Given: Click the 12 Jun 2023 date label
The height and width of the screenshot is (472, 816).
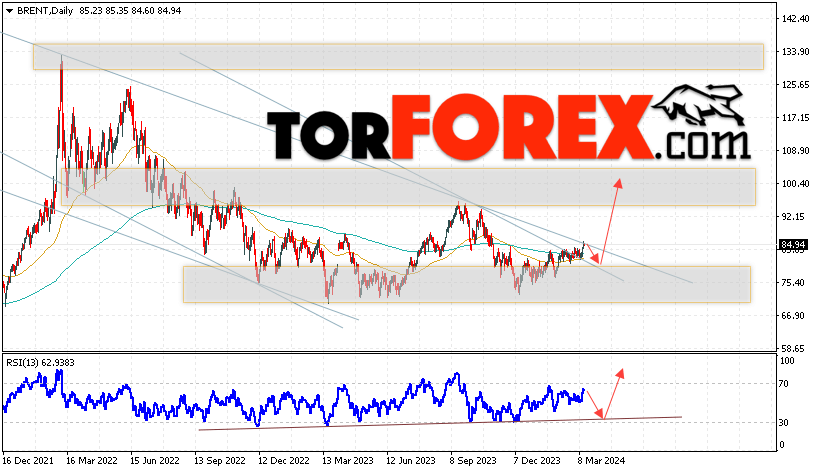Looking at the screenshot, I should (411, 461).
